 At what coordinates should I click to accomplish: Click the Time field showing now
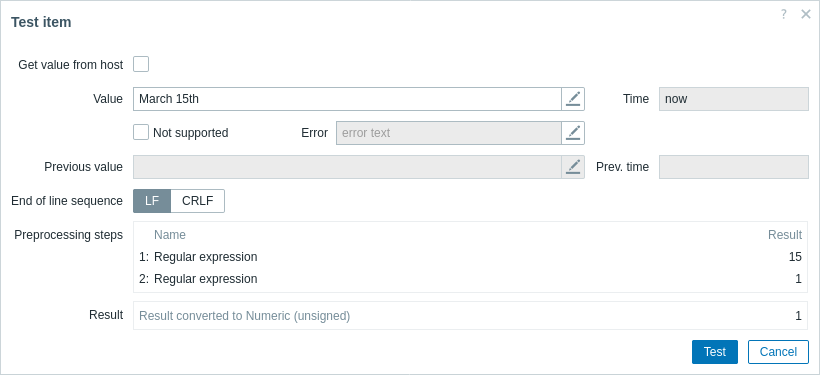(734, 99)
